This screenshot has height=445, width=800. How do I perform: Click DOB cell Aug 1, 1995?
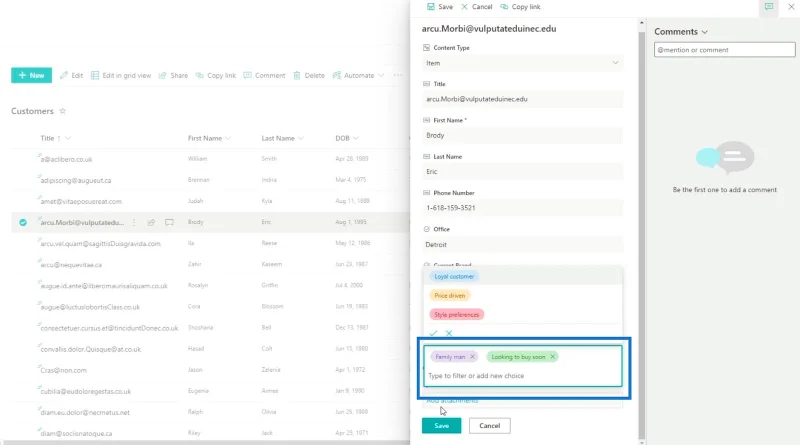(351, 222)
